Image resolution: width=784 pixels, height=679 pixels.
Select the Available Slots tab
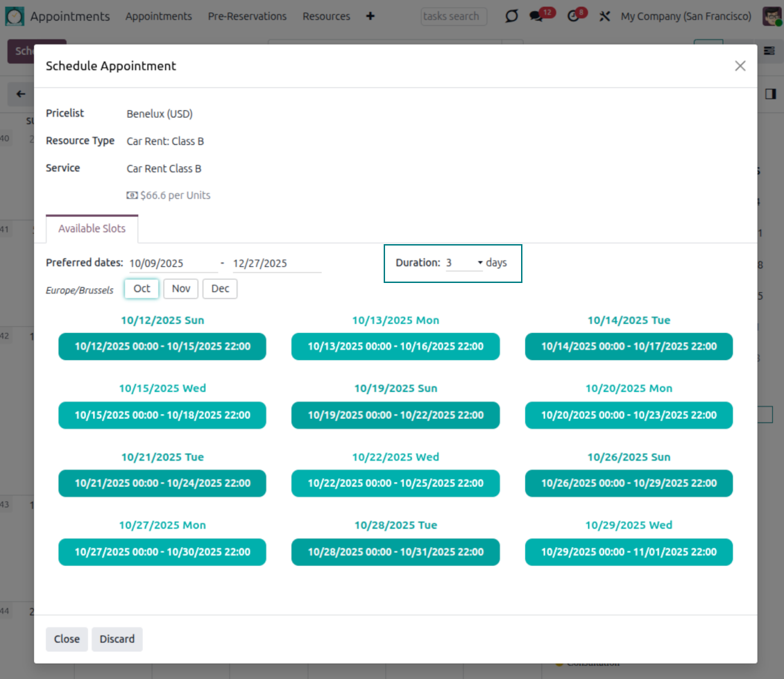[92, 229]
